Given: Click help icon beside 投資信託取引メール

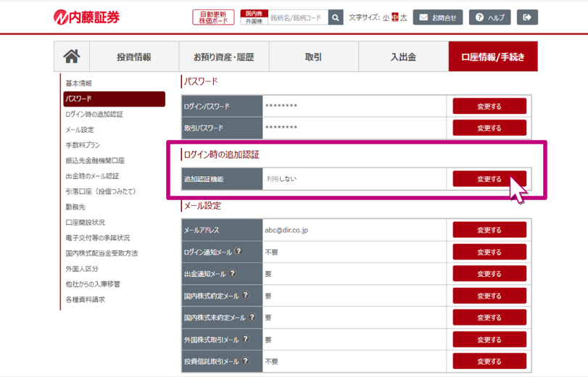Looking at the screenshot, I should 245,360.
